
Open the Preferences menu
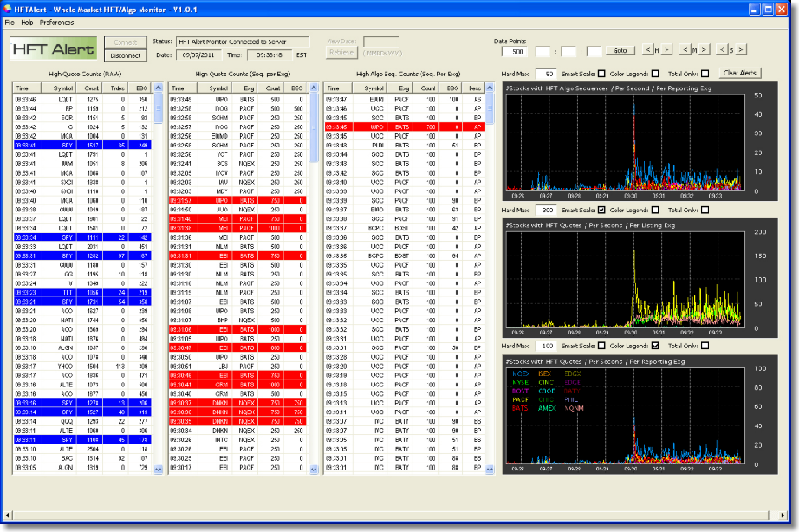56,23
